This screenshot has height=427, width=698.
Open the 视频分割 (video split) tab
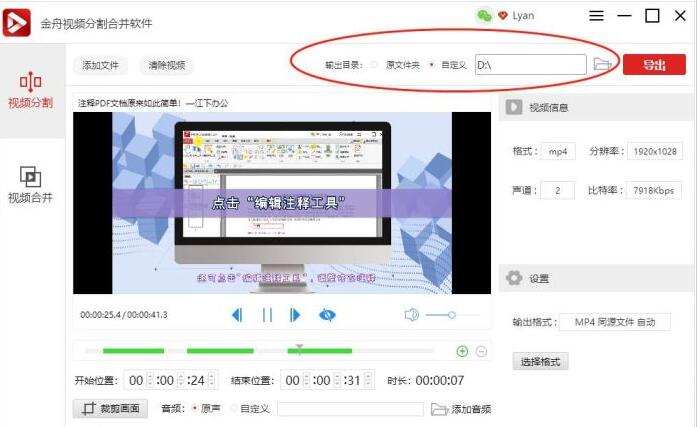[x=30, y=89]
